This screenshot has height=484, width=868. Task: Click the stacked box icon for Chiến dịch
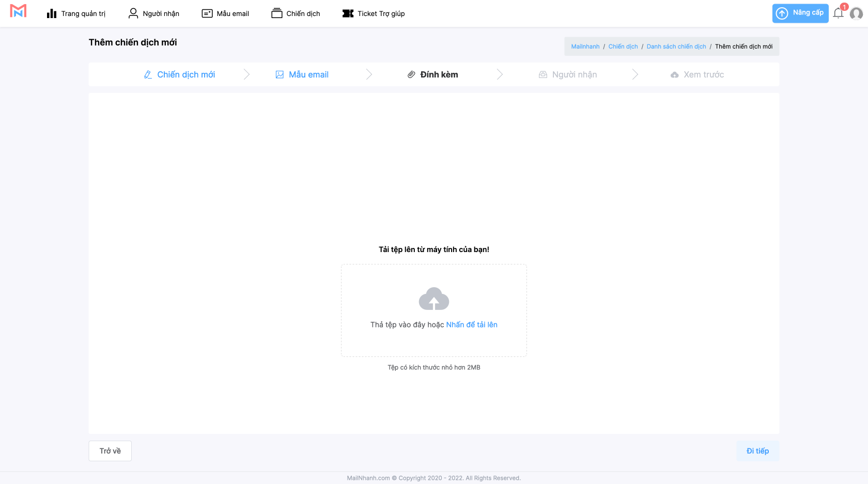(x=277, y=13)
